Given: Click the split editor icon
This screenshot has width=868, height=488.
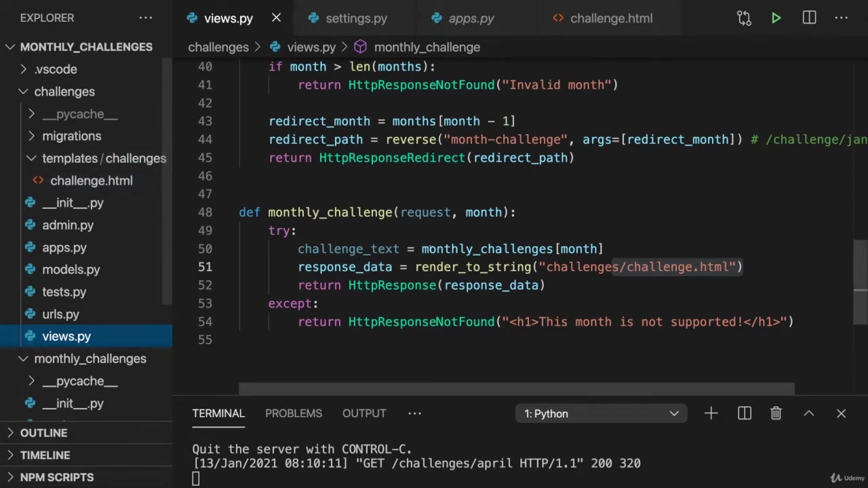Looking at the screenshot, I should click(809, 18).
